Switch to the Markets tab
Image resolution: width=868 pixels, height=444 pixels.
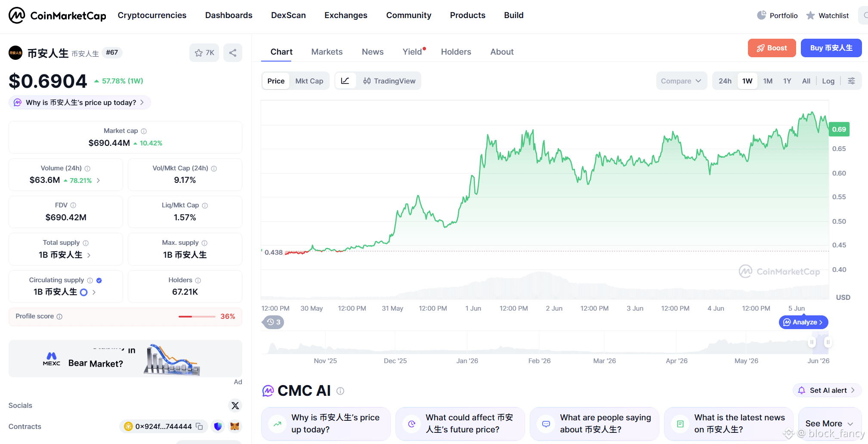pos(327,52)
